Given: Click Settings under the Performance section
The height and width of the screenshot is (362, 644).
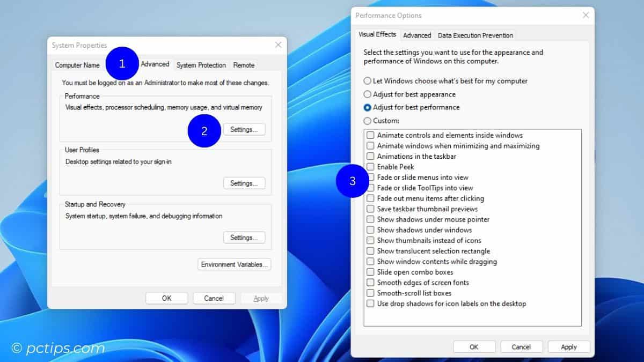Looking at the screenshot, I should [x=244, y=129].
